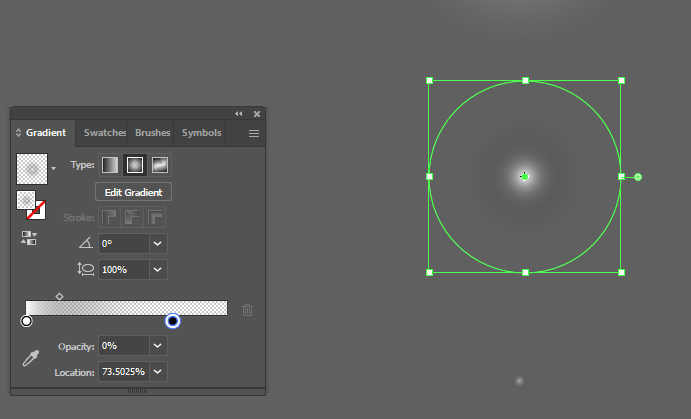
Task: Apply gradient within stroke icon
Action: point(109,217)
